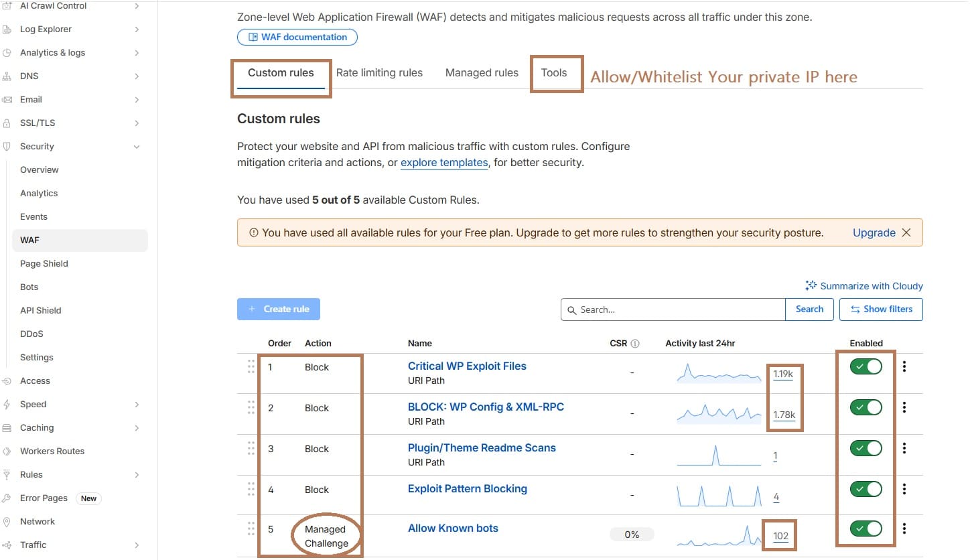Open the Managed rules tab
Screen dimensions: 970x560
click(482, 73)
